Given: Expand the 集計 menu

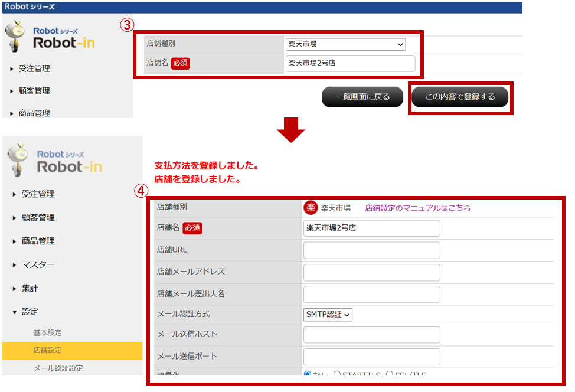Looking at the screenshot, I should coord(30,288).
